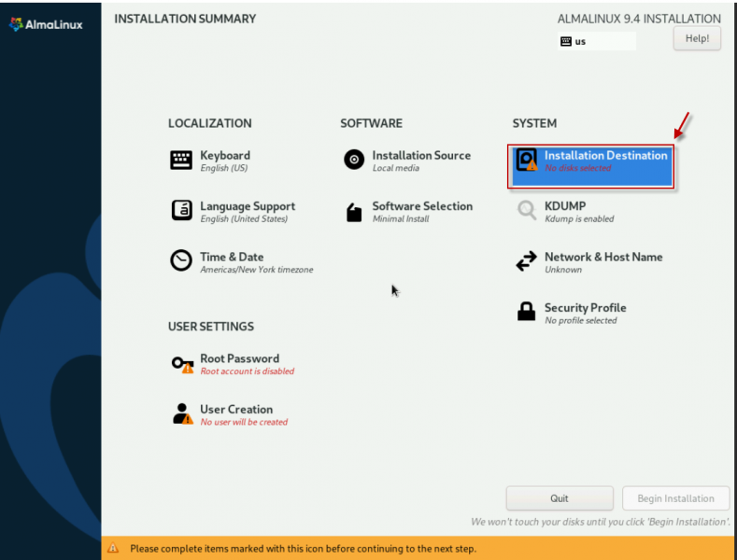Click 'No profile selected' text
The height and width of the screenshot is (560, 737).
tap(580, 320)
